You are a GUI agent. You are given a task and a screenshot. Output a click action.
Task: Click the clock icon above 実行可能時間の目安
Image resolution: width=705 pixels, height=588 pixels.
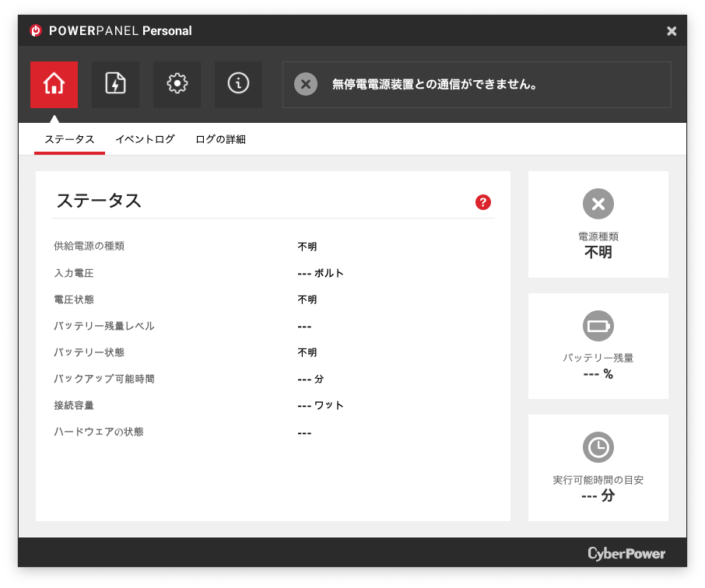[x=598, y=447]
